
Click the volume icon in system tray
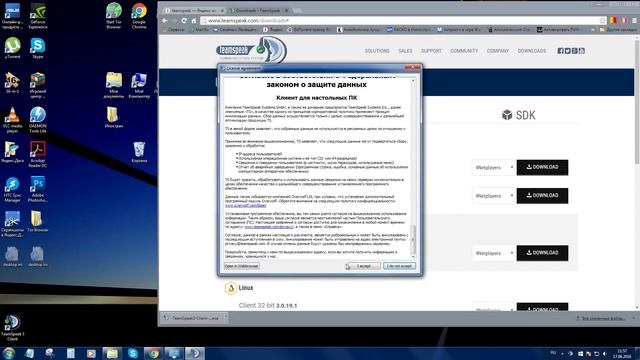(x=604, y=353)
